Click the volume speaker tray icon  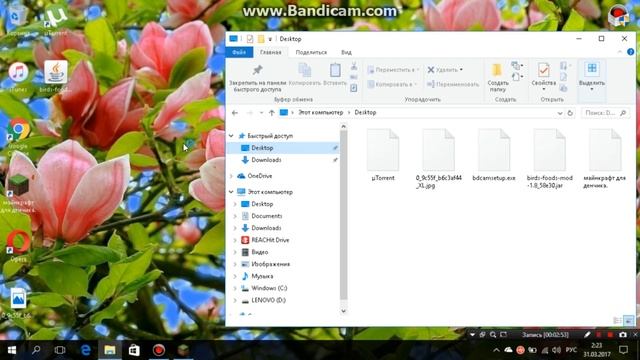coord(556,350)
